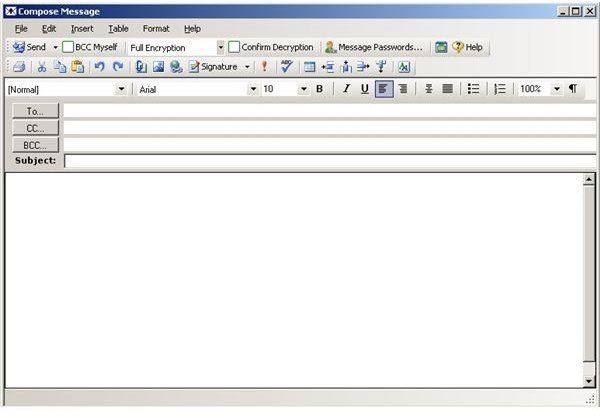Click the globe hyperlink icon
Viewport: 600px width, 418px height.
176,67
